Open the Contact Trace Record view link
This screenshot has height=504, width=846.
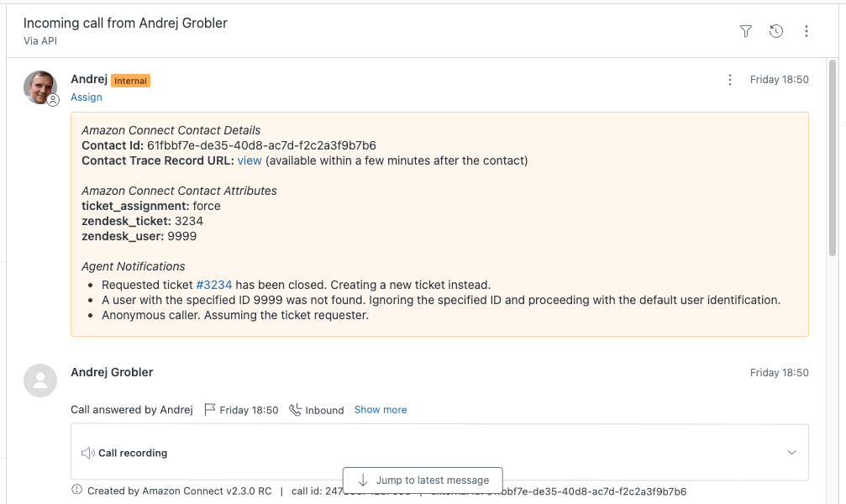pos(250,160)
